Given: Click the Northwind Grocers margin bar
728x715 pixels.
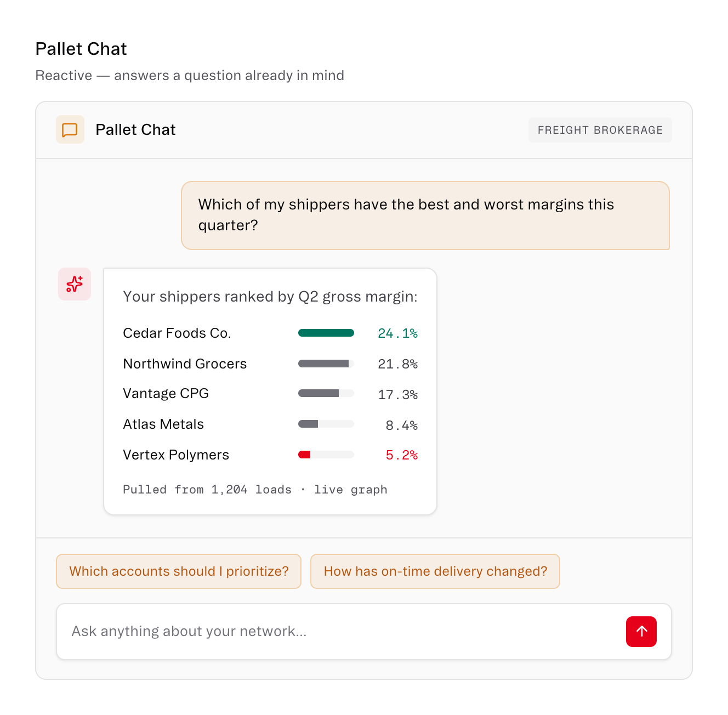Looking at the screenshot, I should tap(326, 364).
